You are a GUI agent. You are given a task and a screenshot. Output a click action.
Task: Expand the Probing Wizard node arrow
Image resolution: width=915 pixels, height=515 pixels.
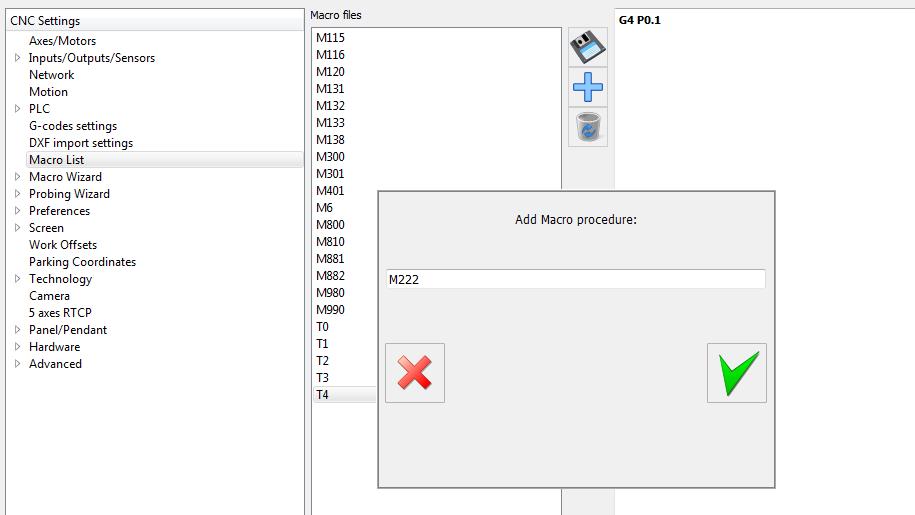pos(17,194)
